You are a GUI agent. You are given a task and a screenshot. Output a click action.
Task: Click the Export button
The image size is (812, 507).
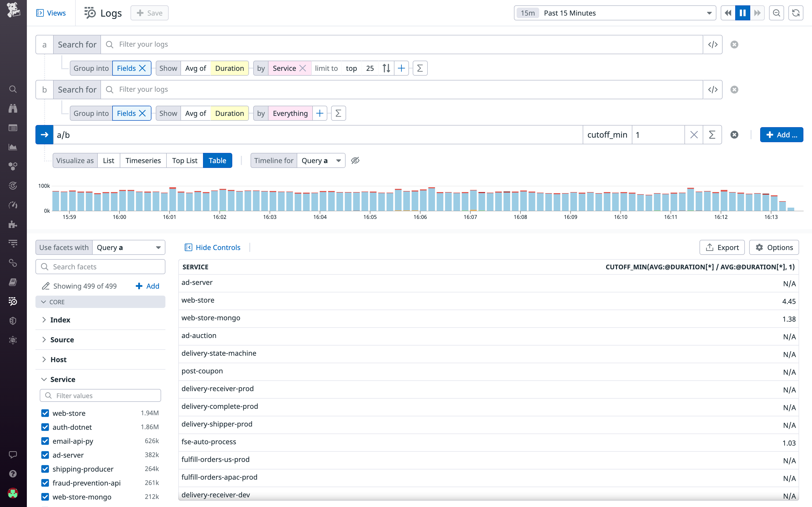(722, 247)
